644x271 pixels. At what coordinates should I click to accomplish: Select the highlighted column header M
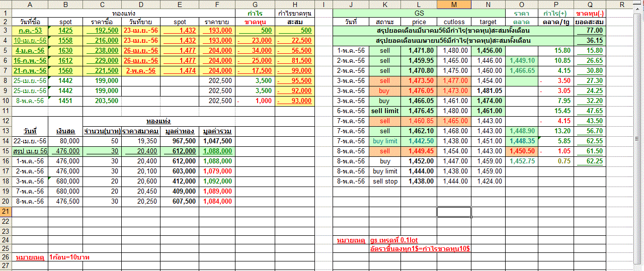tap(454, 5)
